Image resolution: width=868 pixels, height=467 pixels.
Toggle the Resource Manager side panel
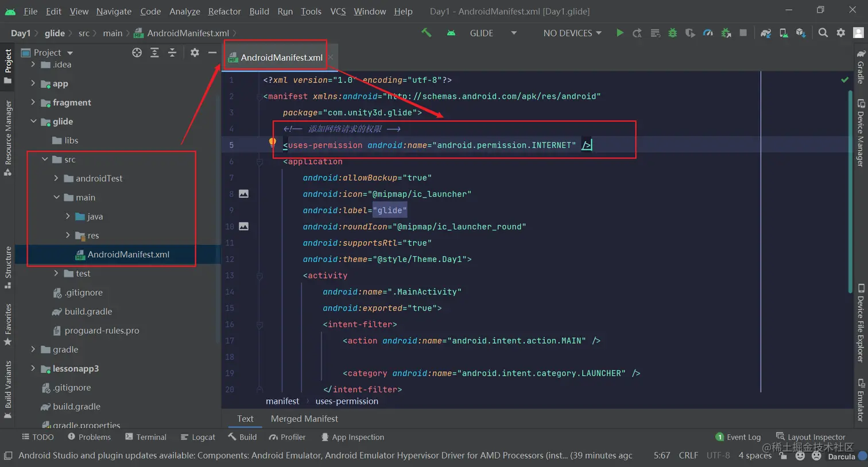click(7, 138)
